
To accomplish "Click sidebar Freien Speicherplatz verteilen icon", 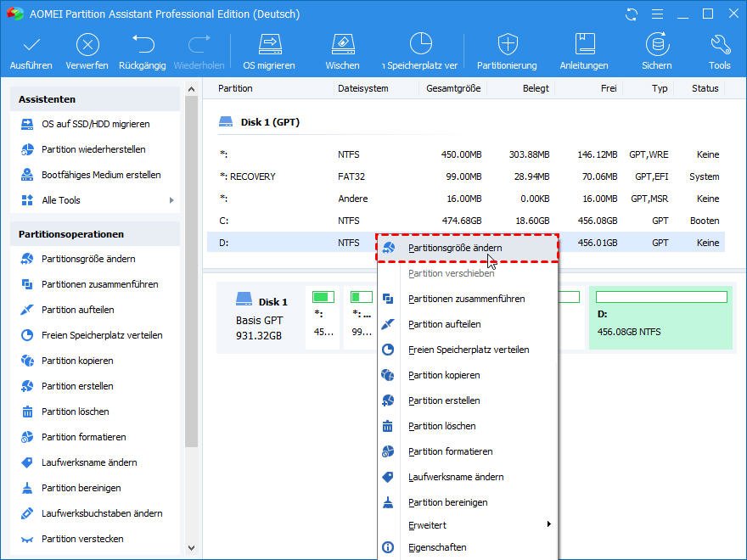I will 27,335.
